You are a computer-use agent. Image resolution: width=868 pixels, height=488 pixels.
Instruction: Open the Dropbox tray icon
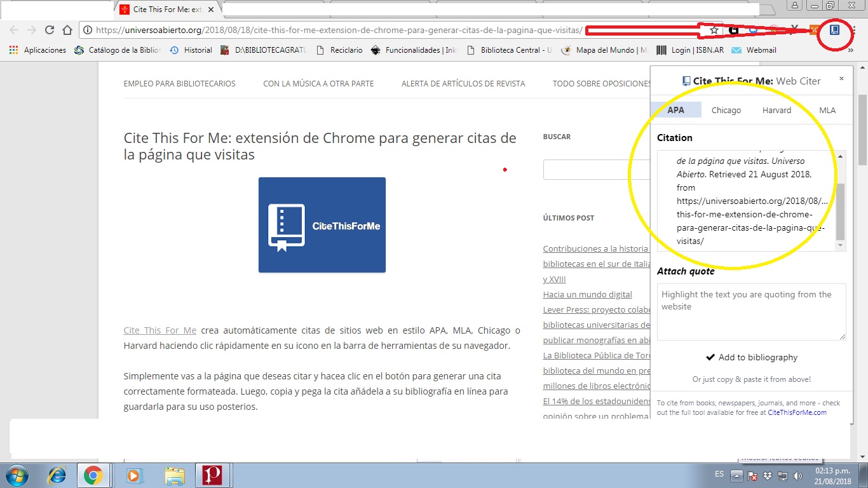(x=768, y=475)
